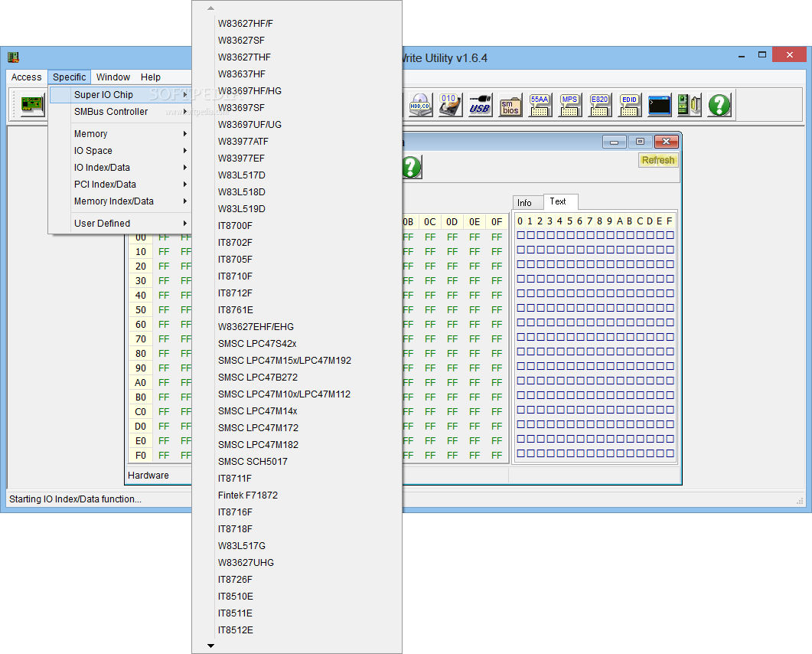The width and height of the screenshot is (812, 654).
Task: Open the E820 memory map tool
Action: (600, 105)
